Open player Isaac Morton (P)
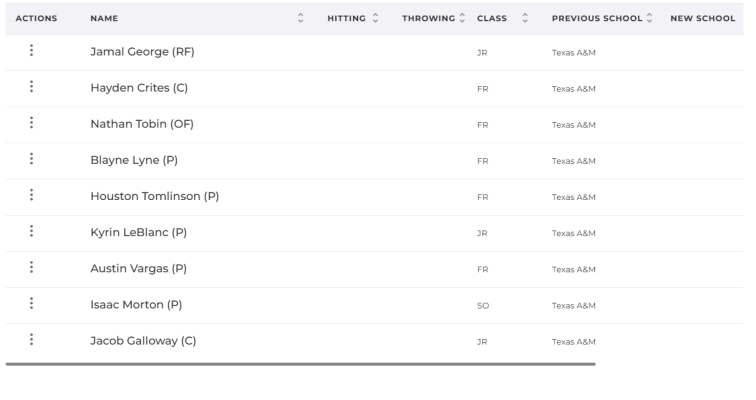Image resolution: width=756 pixels, height=400 pixels. click(x=136, y=305)
